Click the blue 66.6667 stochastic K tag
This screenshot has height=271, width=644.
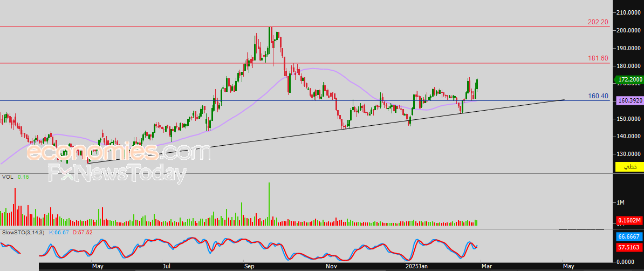pos(629,237)
